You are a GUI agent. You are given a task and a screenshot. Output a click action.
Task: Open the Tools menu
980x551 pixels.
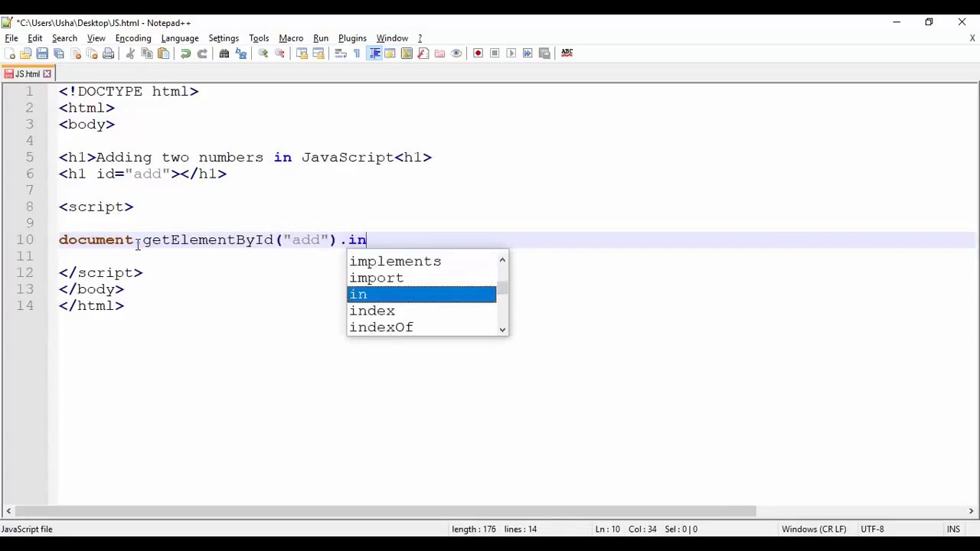coord(259,38)
